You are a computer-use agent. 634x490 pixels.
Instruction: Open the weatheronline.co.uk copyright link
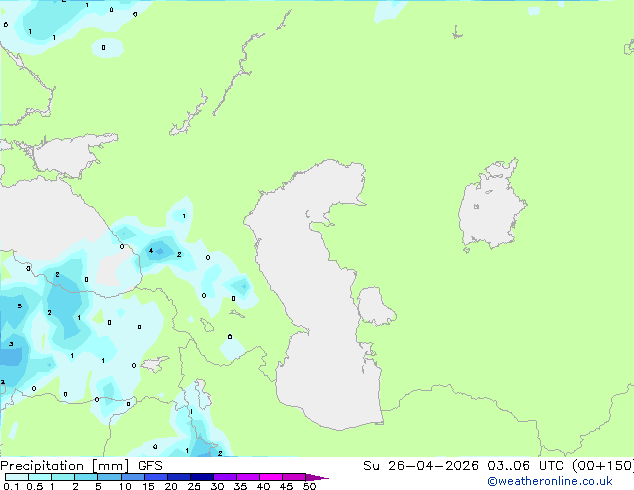[x=550, y=481]
